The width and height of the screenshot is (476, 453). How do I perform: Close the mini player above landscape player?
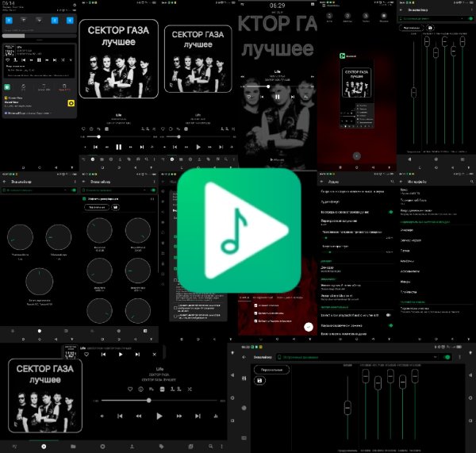point(154,355)
